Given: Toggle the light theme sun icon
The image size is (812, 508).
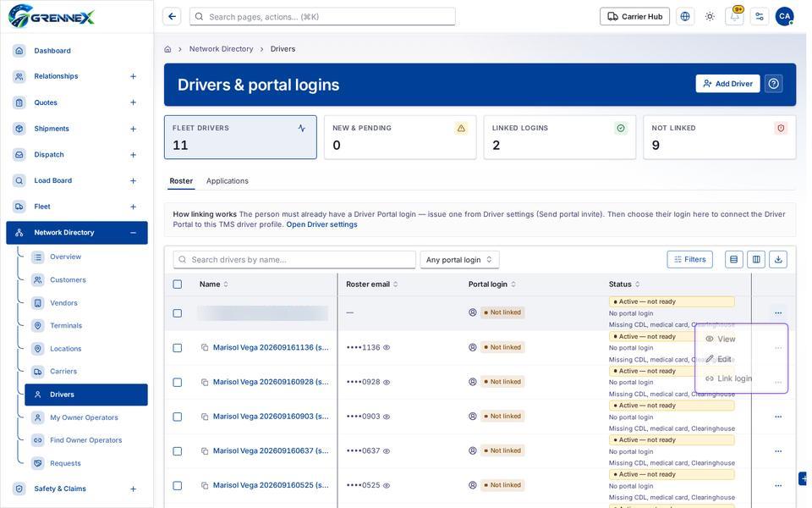Looking at the screenshot, I should [x=710, y=17].
